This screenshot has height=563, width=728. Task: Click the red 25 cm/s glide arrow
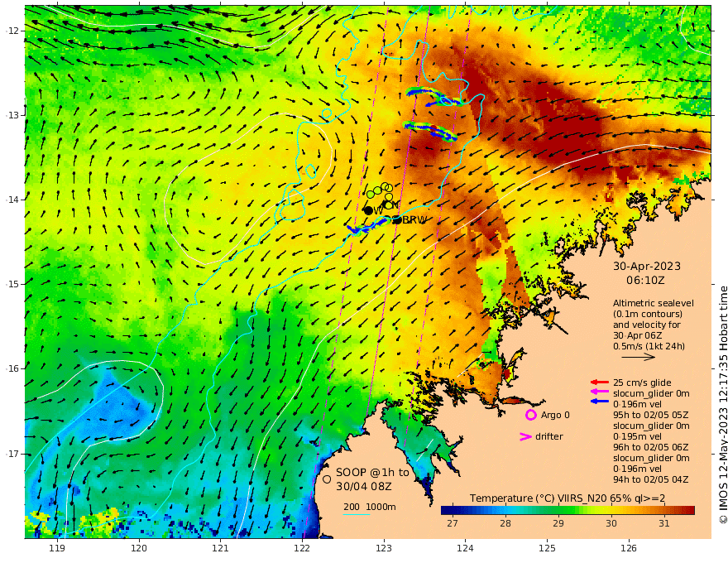(x=600, y=383)
